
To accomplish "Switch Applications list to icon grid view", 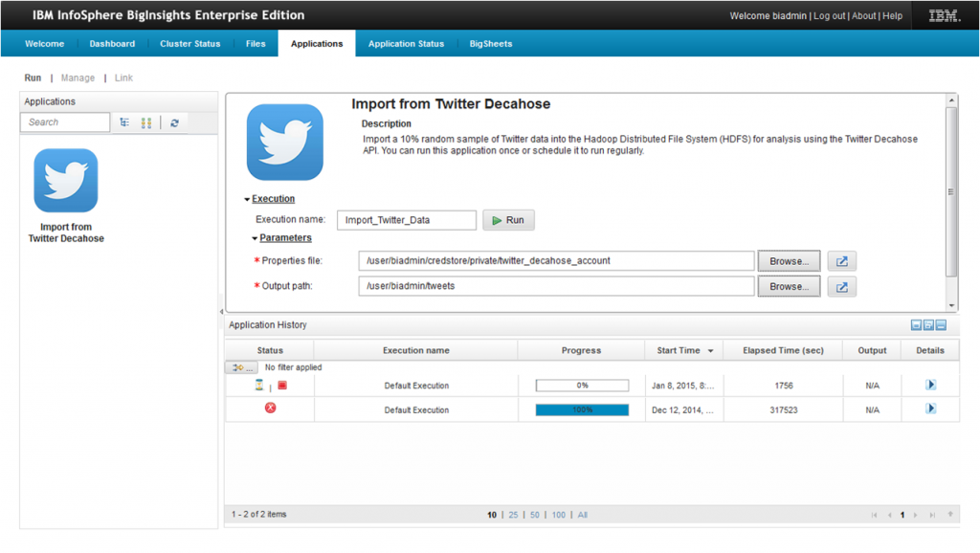I will pyautogui.click(x=146, y=122).
